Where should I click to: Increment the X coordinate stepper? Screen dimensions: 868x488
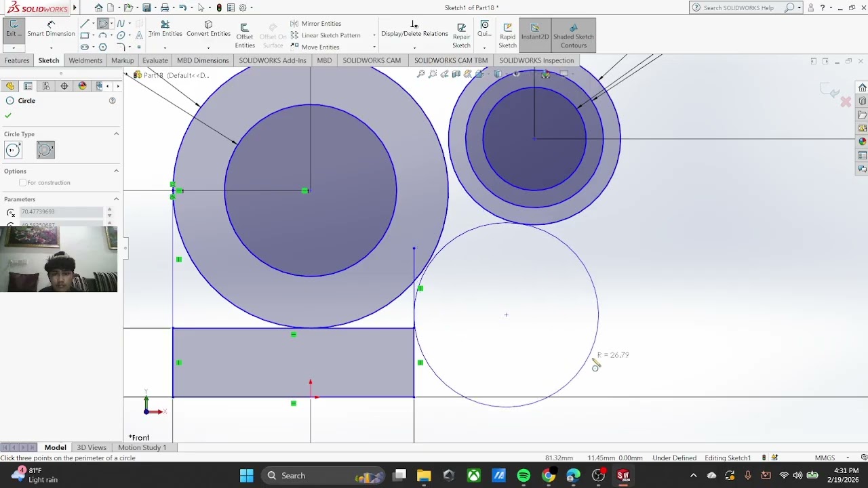tap(109, 209)
